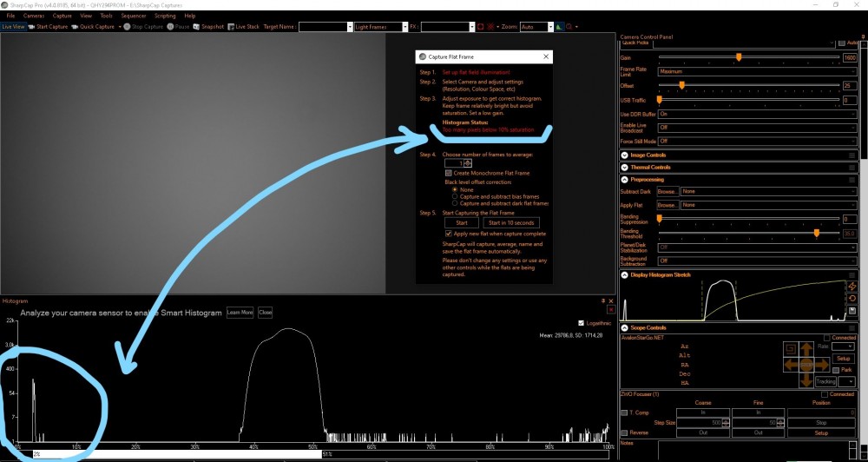Open the Use DDR Buffer dropdown
This screenshot has height=462, width=868.
click(757, 114)
